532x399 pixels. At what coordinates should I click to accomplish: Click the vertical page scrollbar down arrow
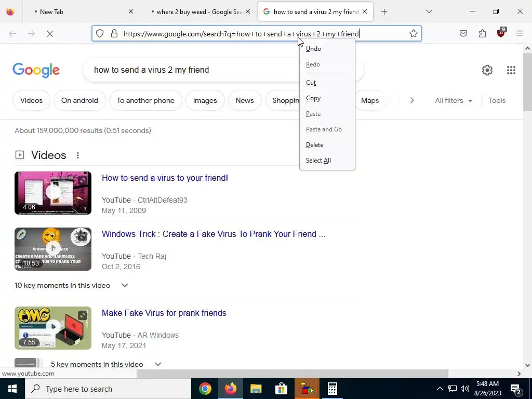[x=527, y=365]
